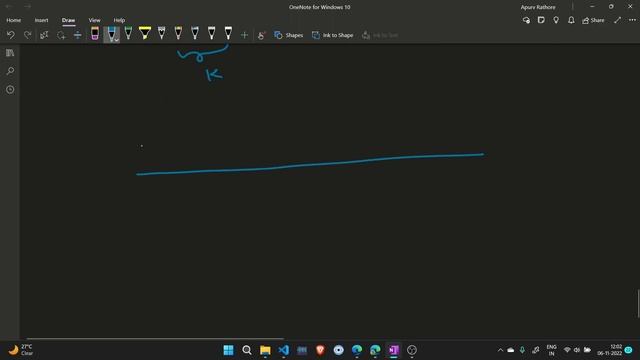Viewport: 640px width, 360px height.
Task: Open the Shapes gallery
Action: click(x=289, y=35)
